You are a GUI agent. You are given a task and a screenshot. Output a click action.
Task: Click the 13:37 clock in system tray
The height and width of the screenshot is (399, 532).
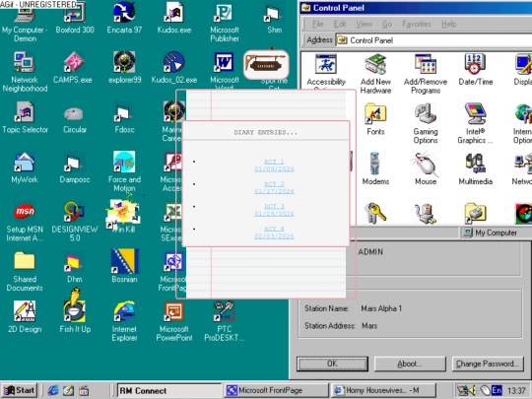(516, 391)
